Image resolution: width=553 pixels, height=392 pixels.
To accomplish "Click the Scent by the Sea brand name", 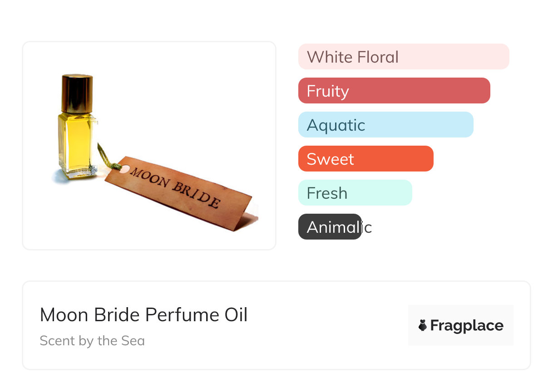I will point(92,341).
